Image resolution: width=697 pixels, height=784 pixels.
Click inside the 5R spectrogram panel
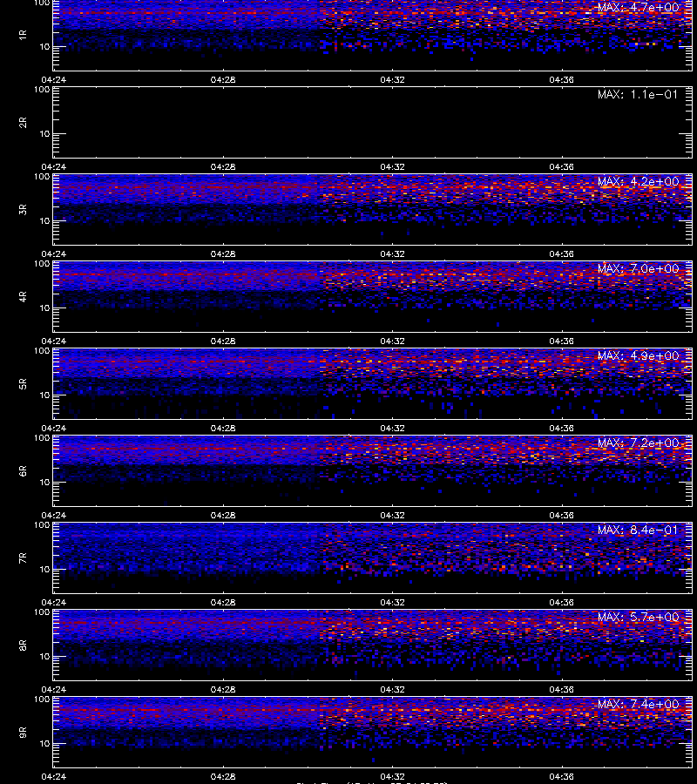click(373, 383)
